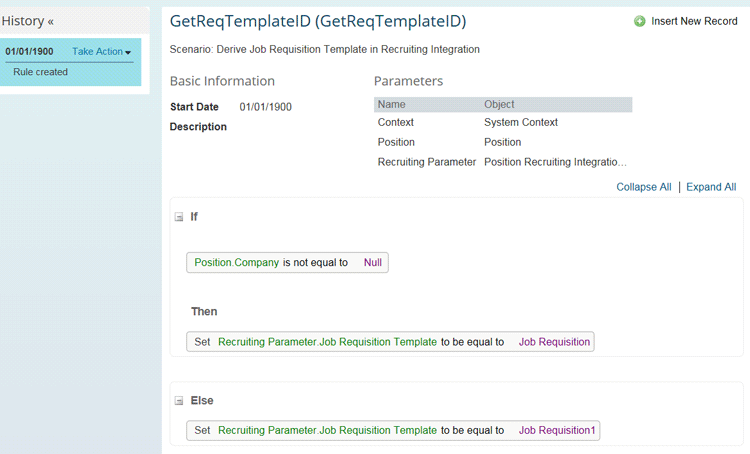Click the Name column header in Parameters
Viewport: 750px width, 454px height.
click(392, 104)
